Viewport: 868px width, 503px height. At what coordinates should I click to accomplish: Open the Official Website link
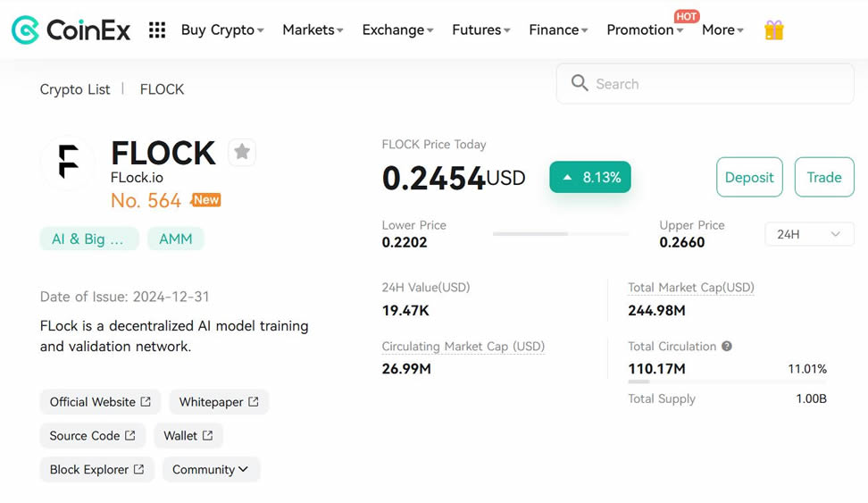pos(100,402)
